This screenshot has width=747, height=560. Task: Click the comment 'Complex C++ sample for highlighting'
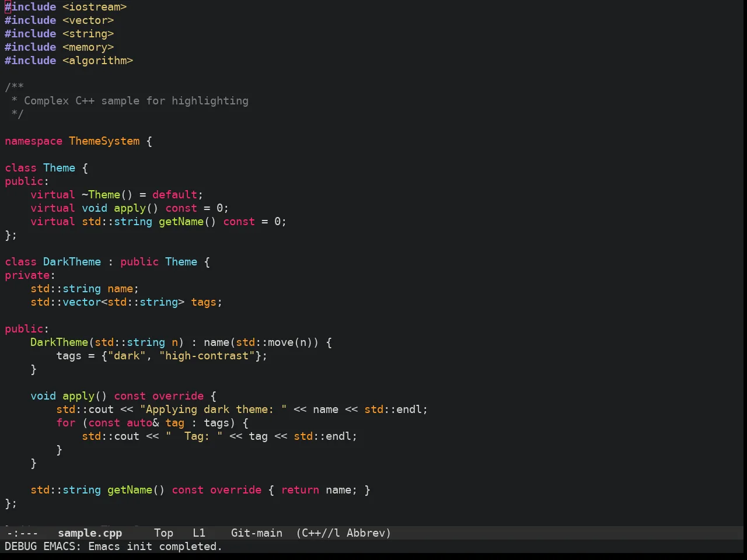click(136, 101)
